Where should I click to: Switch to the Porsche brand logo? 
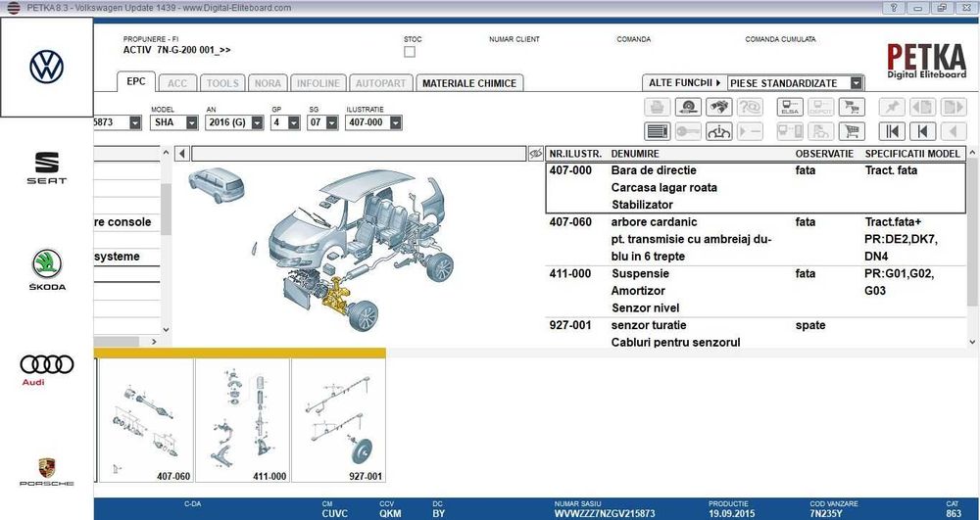point(46,472)
